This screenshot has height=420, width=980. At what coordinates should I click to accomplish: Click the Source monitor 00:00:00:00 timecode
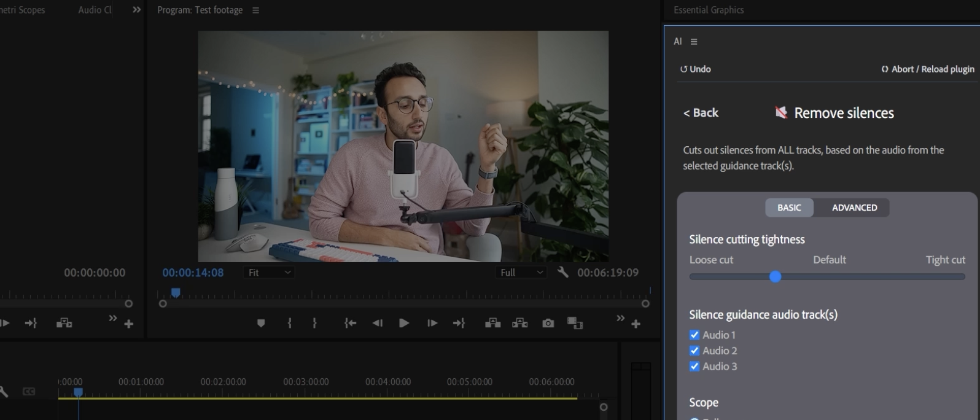[x=95, y=272]
